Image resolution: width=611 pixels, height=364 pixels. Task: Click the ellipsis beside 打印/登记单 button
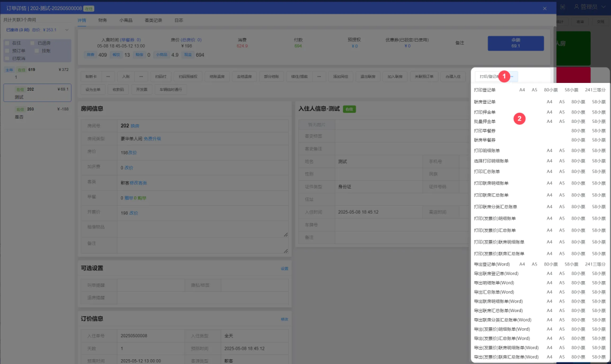tap(512, 77)
